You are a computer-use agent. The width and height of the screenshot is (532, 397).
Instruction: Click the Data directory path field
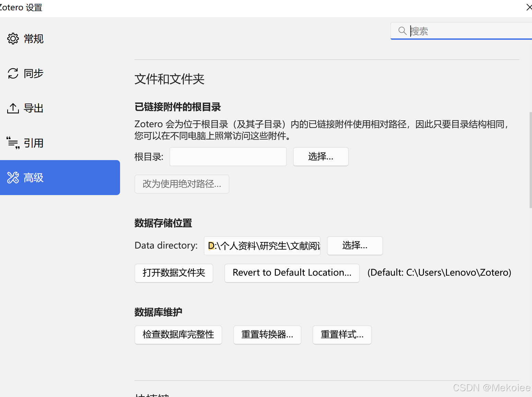pyautogui.click(x=262, y=246)
